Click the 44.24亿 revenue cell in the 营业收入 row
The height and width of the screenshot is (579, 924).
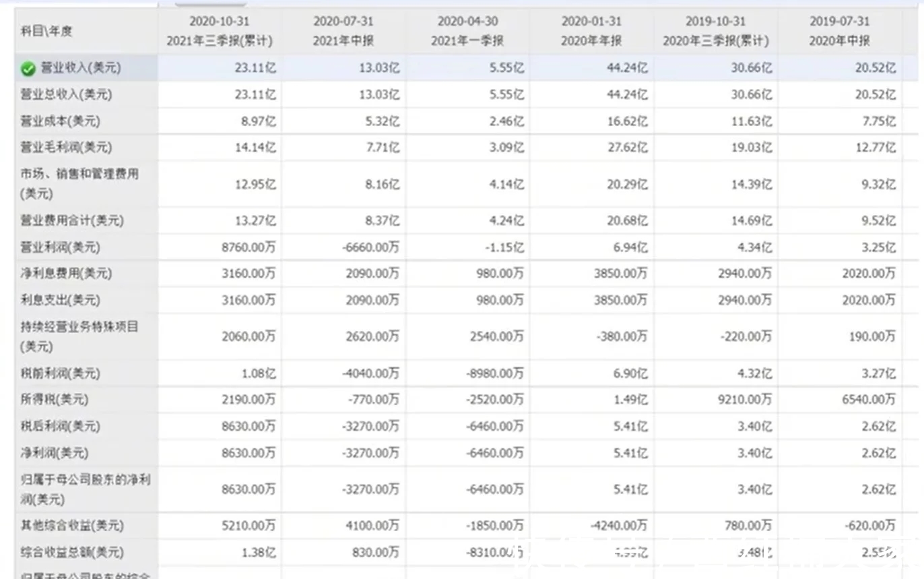coord(627,68)
